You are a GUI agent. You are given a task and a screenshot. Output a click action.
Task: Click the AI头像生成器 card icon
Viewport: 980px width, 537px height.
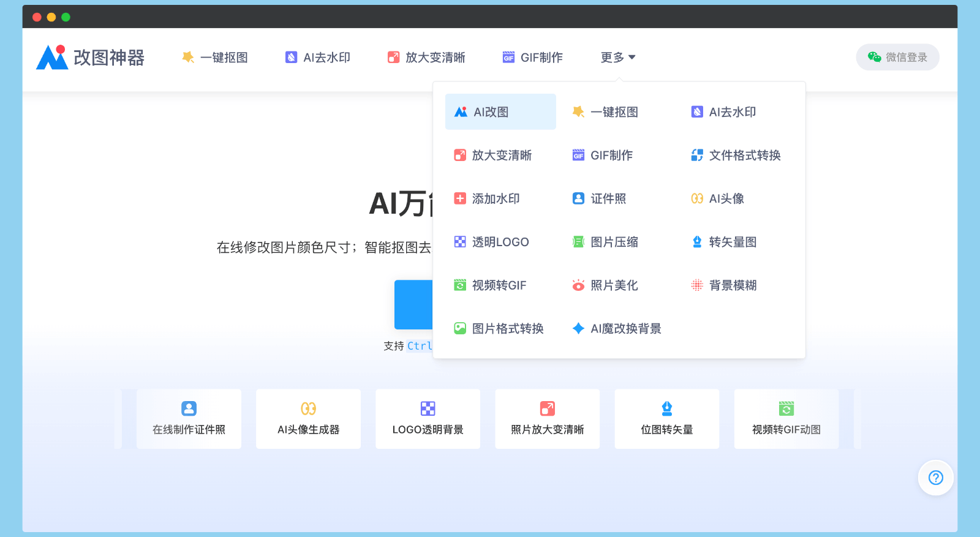[308, 408]
